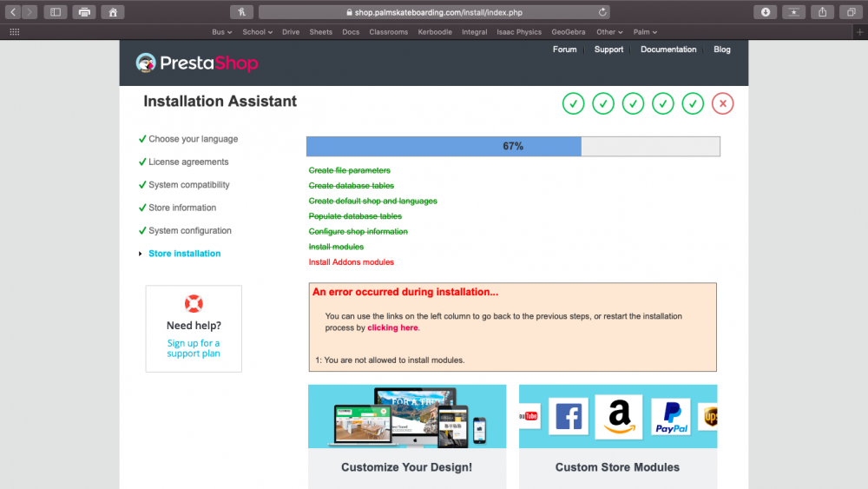Image resolution: width=868 pixels, height=489 pixels.
Task: Open the Forum link
Action: click(x=565, y=50)
